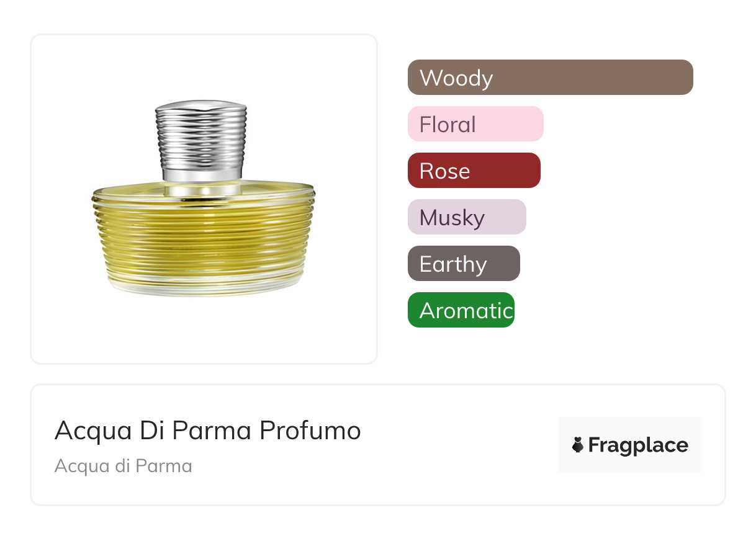Select the gray Earthy accord bar
This screenshot has width=756, height=536.
click(x=464, y=264)
